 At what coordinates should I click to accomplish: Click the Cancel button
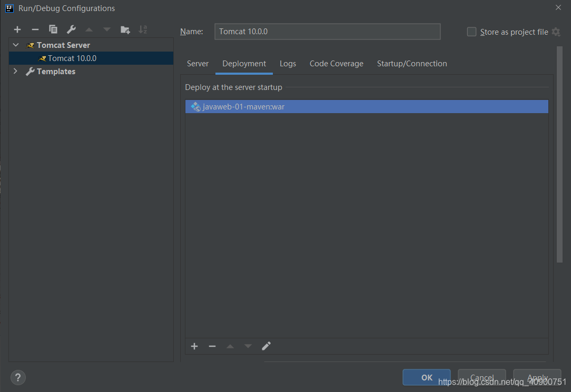click(x=482, y=377)
